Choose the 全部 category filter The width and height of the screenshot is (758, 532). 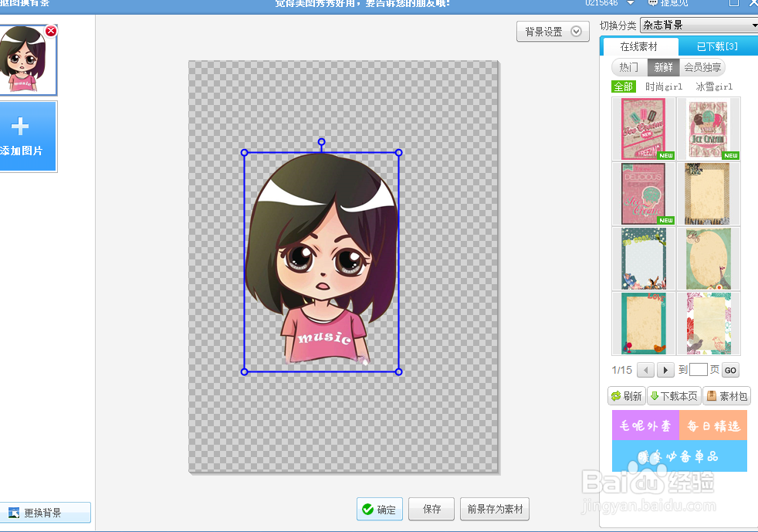click(623, 86)
